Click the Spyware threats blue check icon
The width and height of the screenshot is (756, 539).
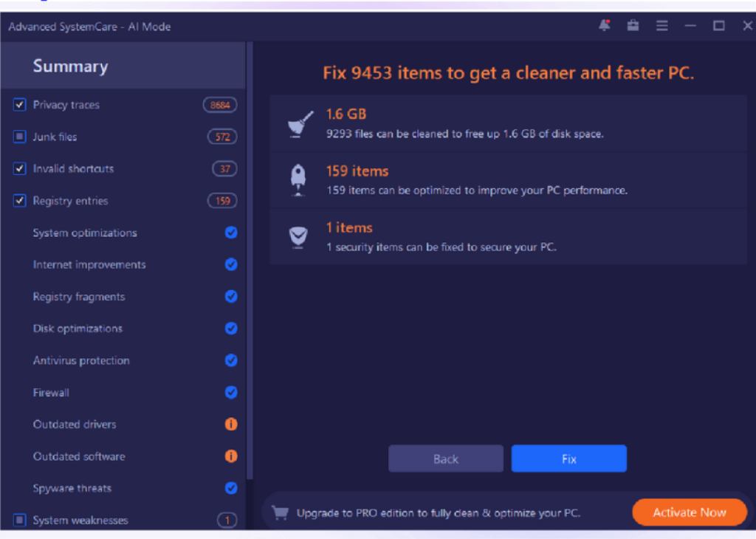point(231,488)
